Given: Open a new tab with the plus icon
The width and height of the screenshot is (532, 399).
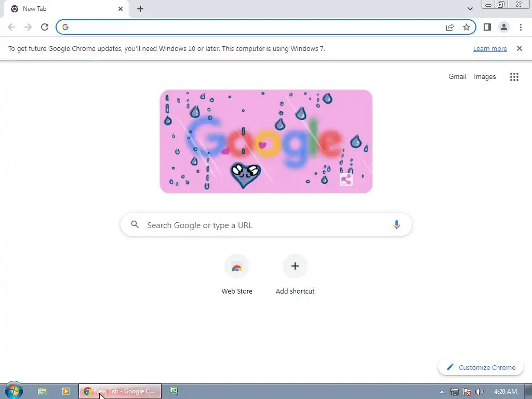Looking at the screenshot, I should click(x=140, y=9).
